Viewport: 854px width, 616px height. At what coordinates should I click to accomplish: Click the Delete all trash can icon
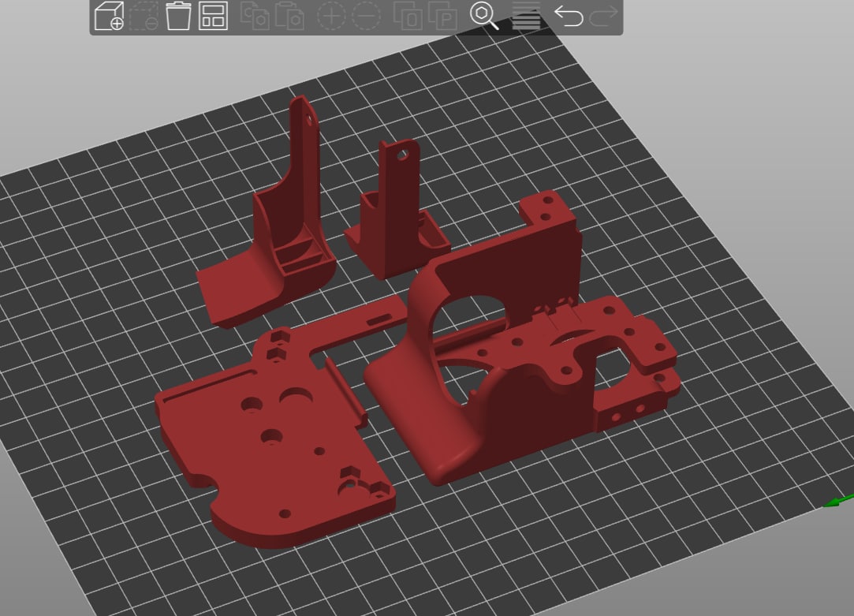pos(178,16)
